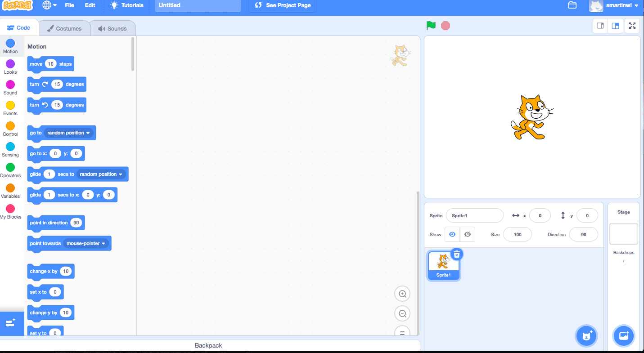Switch to the Code tab
644x353 pixels.
pos(19,28)
